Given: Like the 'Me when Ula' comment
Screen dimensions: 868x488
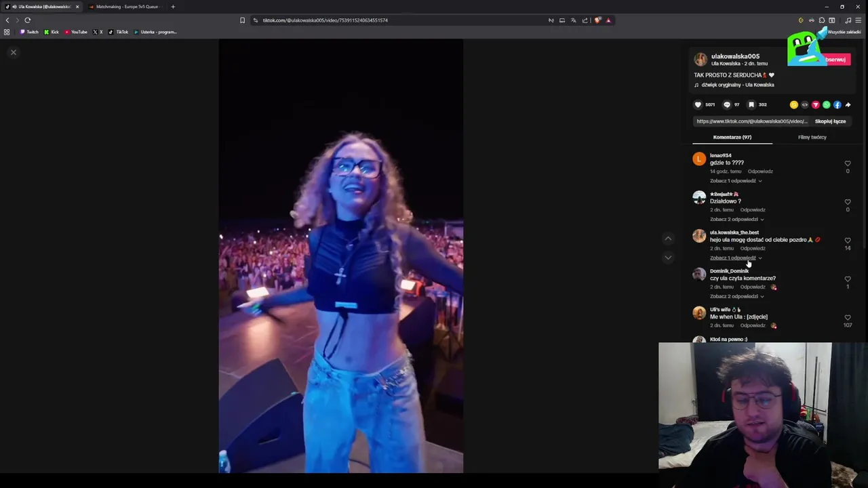Looking at the screenshot, I should 848,318.
